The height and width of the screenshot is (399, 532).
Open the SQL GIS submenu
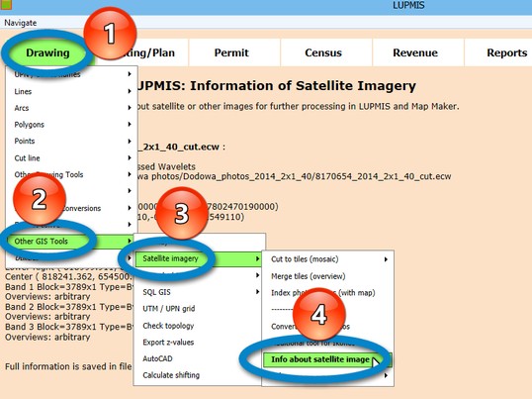point(156,292)
